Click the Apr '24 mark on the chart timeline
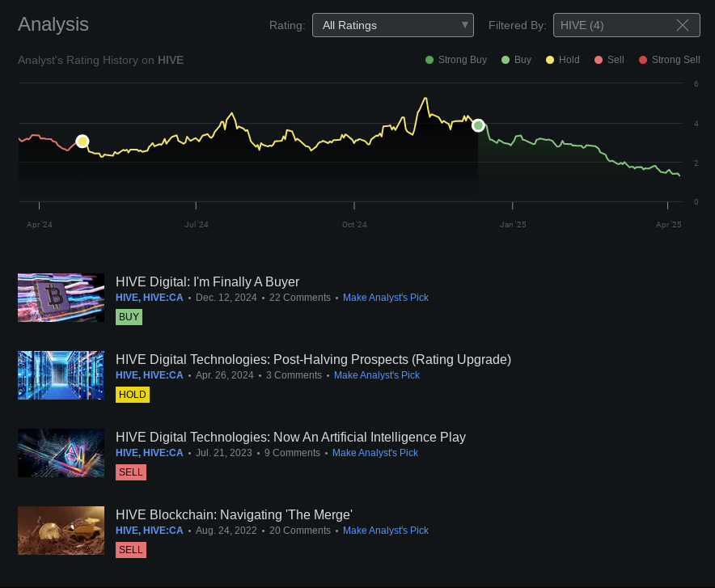This screenshot has width=715, height=588. coord(39,224)
